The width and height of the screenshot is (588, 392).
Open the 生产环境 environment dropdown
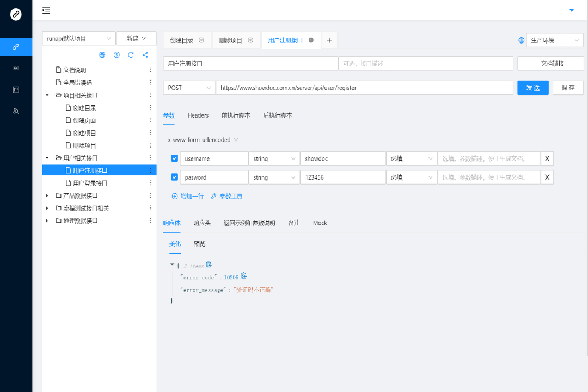554,40
